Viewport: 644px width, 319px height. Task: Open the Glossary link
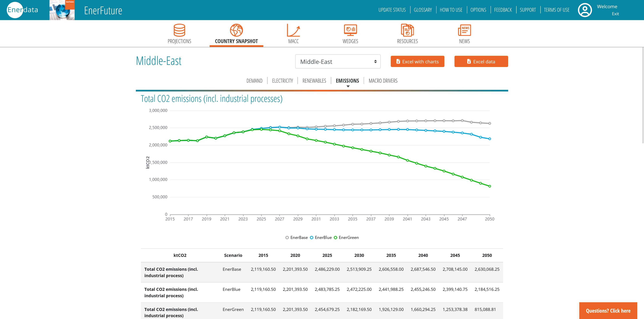tap(423, 10)
